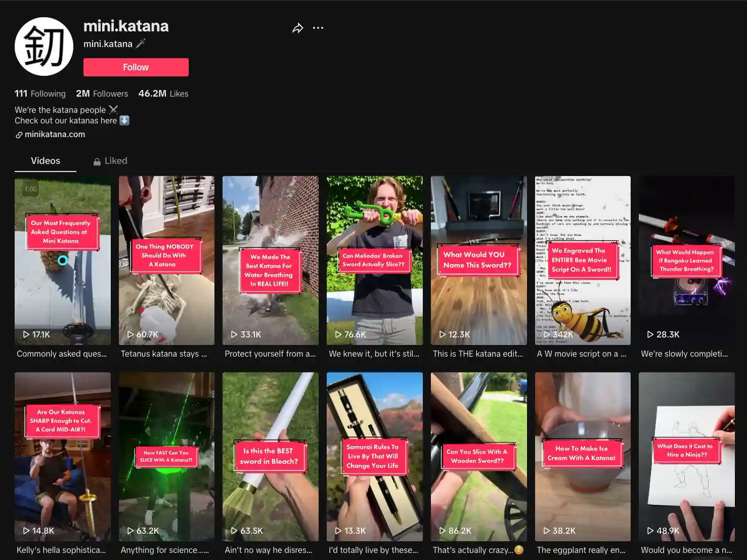Click the lock icon on Liked tab

coord(97,162)
